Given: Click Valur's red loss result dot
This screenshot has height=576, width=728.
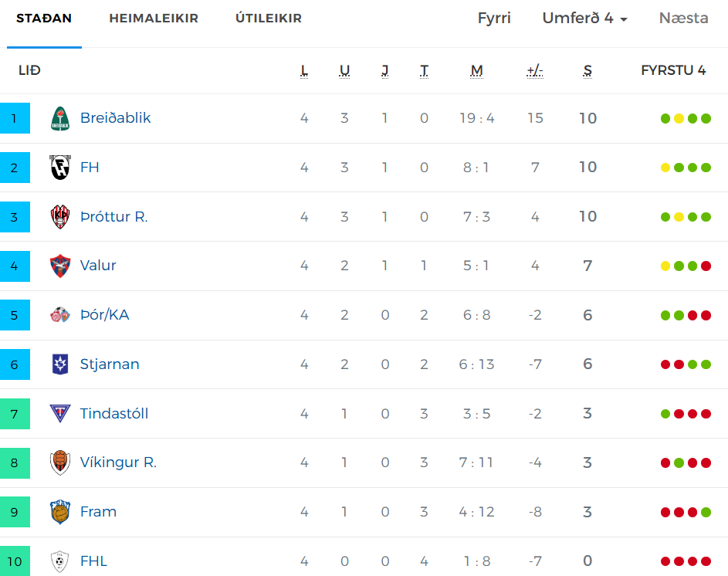Looking at the screenshot, I should tap(706, 266).
